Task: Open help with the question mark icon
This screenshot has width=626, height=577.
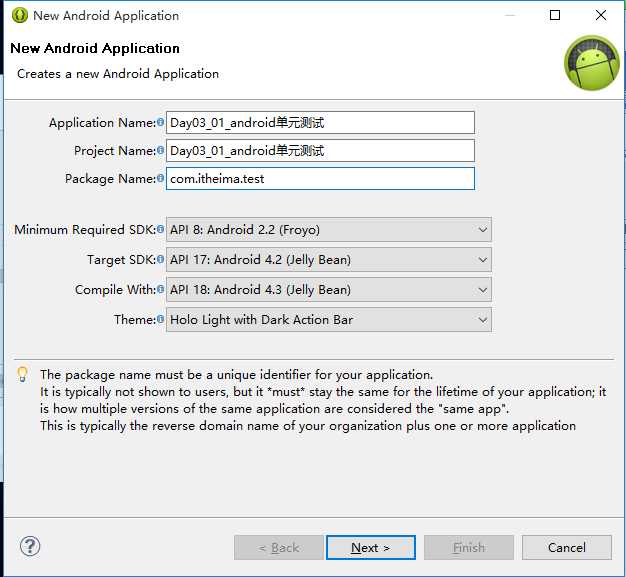Action: (30, 546)
